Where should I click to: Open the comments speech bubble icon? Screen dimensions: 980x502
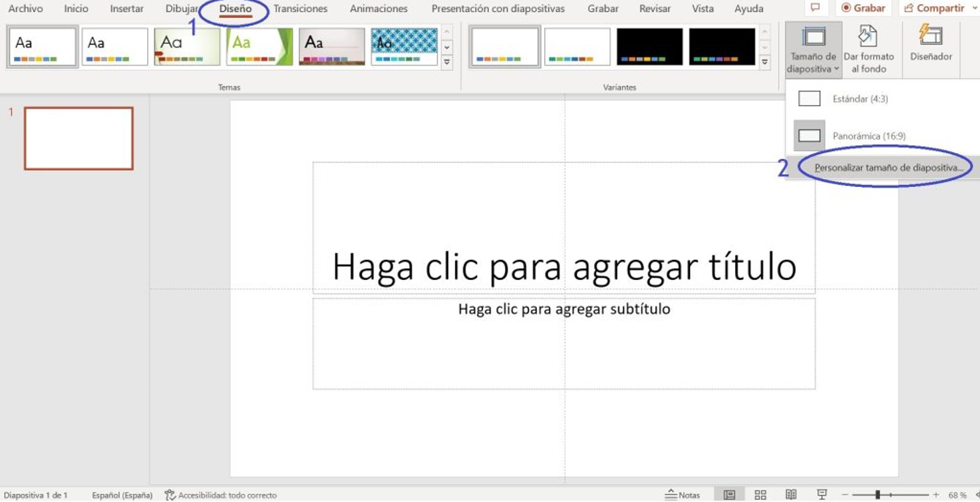click(x=815, y=8)
